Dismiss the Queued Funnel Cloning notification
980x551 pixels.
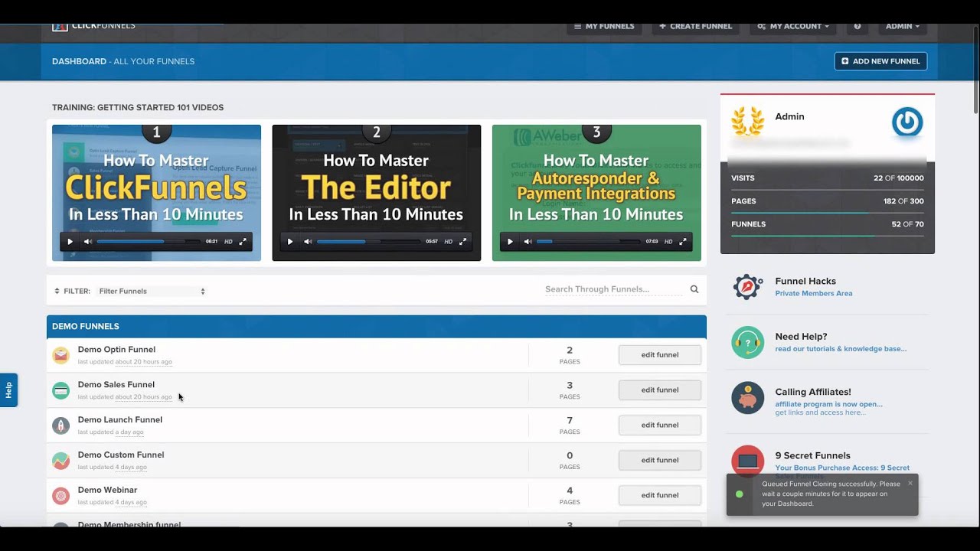(910, 483)
